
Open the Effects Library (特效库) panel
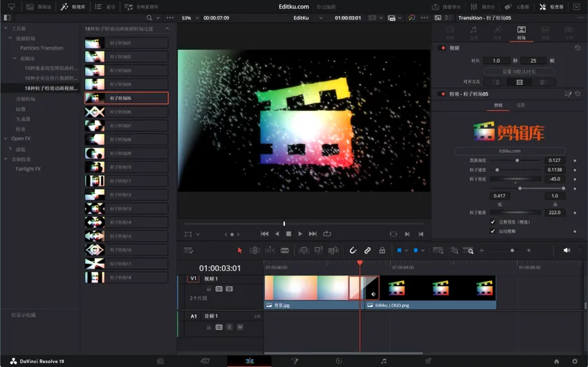[73, 6]
